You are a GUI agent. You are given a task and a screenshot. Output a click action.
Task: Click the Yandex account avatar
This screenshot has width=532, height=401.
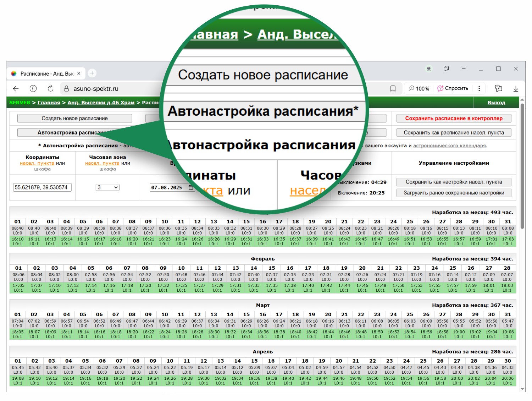(x=428, y=68)
